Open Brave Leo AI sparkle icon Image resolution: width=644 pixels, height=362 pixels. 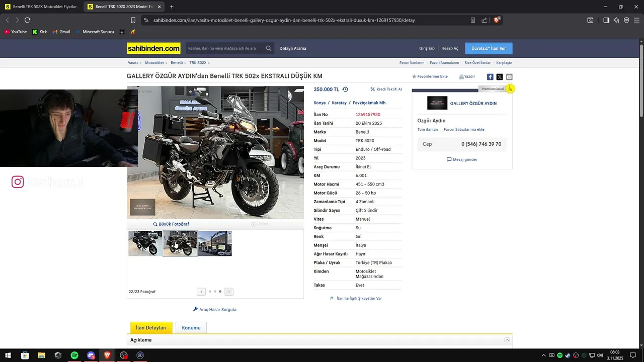pyautogui.click(x=616, y=20)
